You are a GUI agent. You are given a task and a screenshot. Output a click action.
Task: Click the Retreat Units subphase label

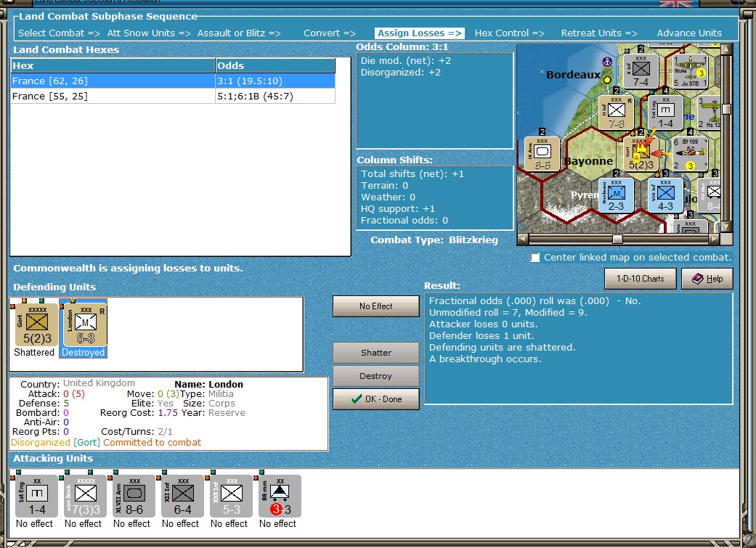[599, 33]
